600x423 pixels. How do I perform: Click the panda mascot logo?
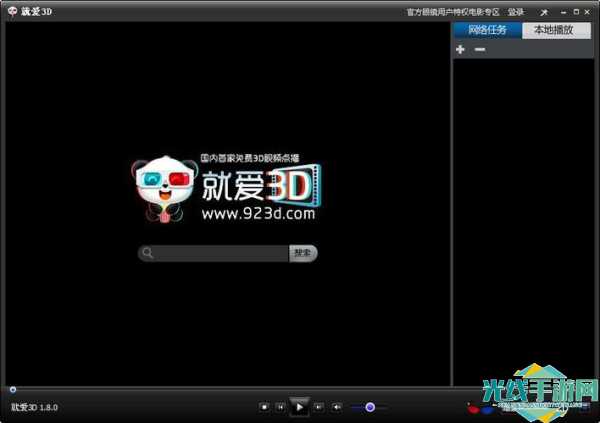pos(165,189)
